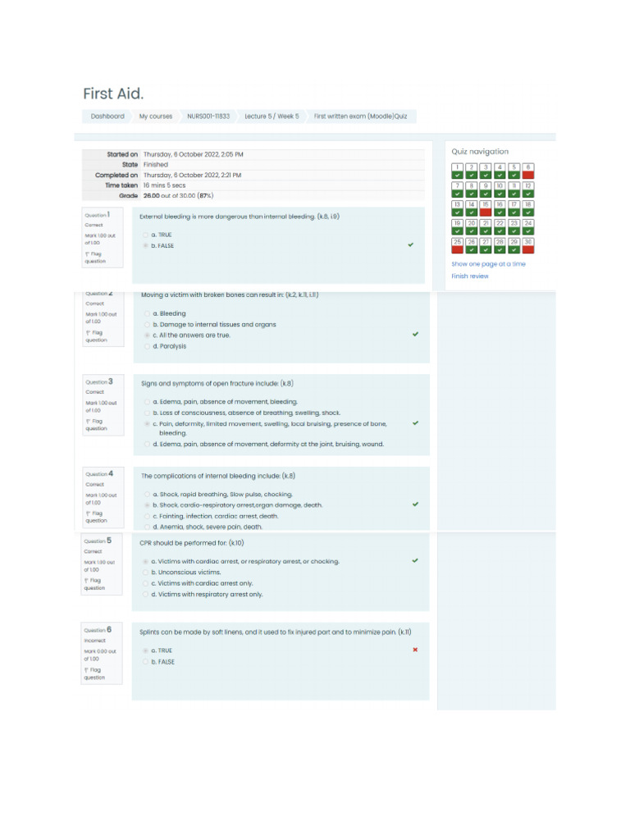
Task: Open Lecture 5 / Week 5 breadcrumb
Action: coord(272,116)
